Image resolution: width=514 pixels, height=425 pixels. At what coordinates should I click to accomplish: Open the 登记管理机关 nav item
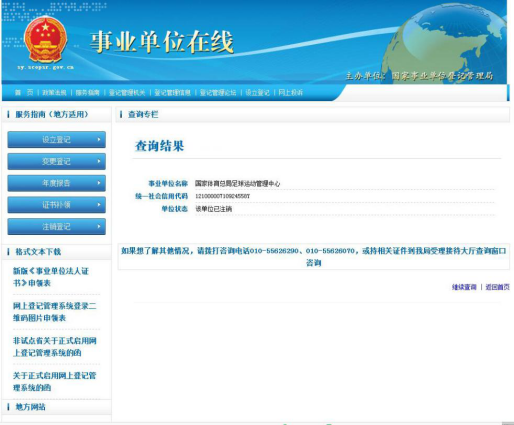[127, 92]
